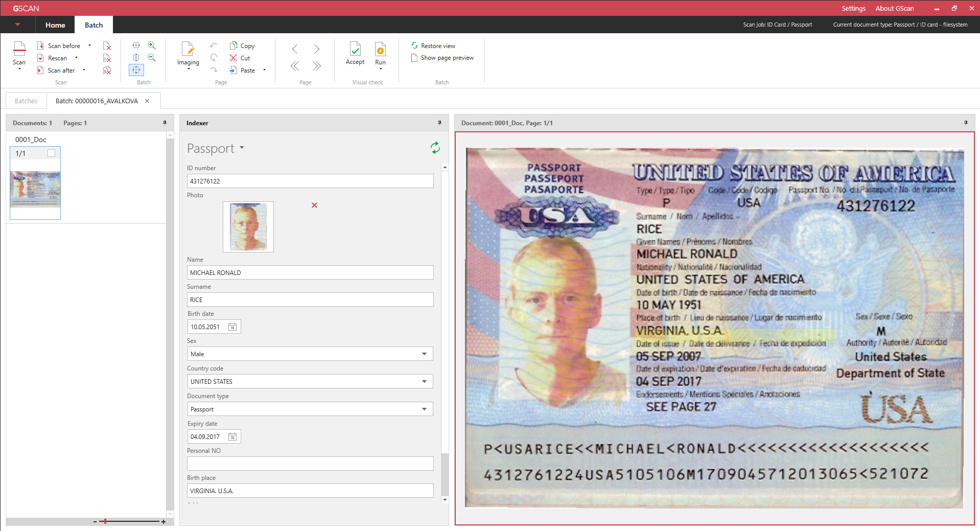
Task: Close the Batch 00000016_AVALKOVA tab
Action: click(x=147, y=101)
